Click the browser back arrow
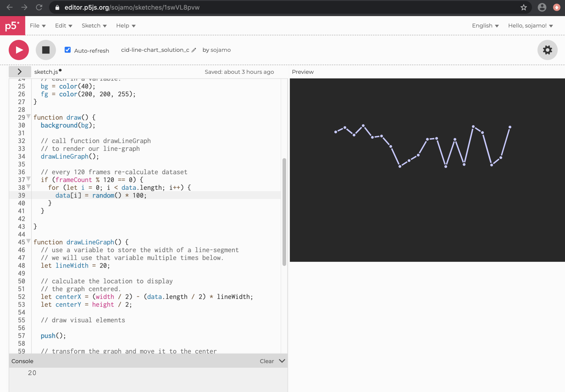The image size is (565, 392). coord(10,7)
